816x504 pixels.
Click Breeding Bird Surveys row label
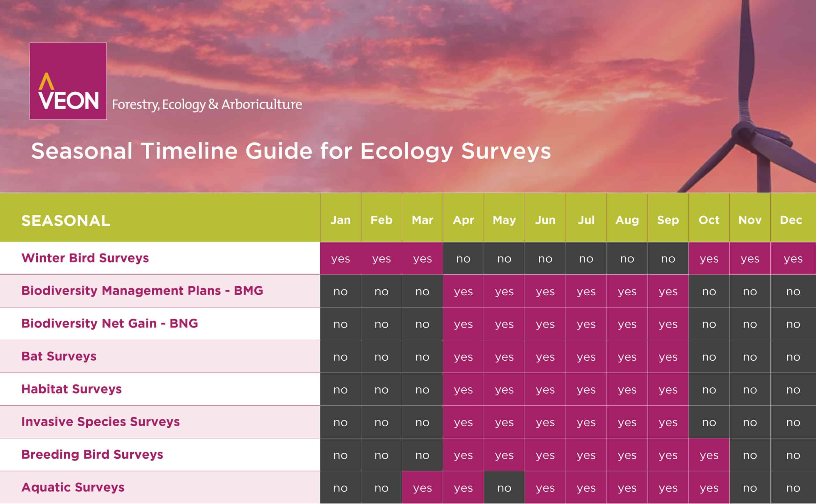tap(92, 454)
